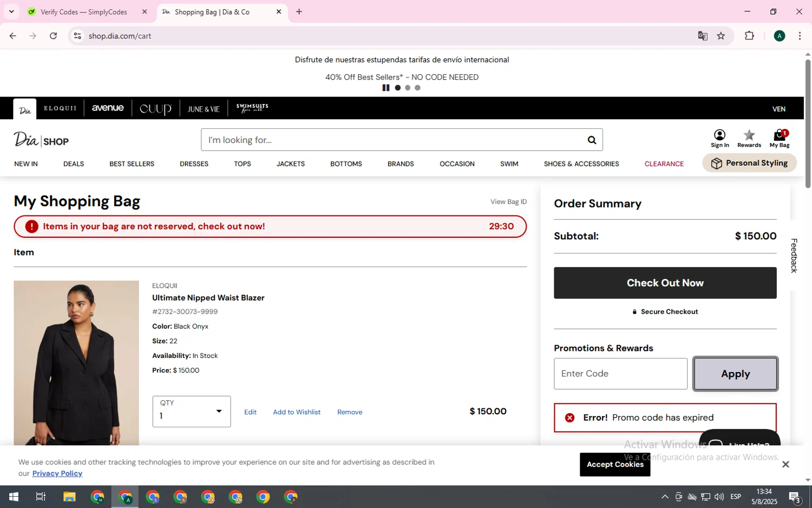
Task: Click the Personal Styling button
Action: [749, 163]
